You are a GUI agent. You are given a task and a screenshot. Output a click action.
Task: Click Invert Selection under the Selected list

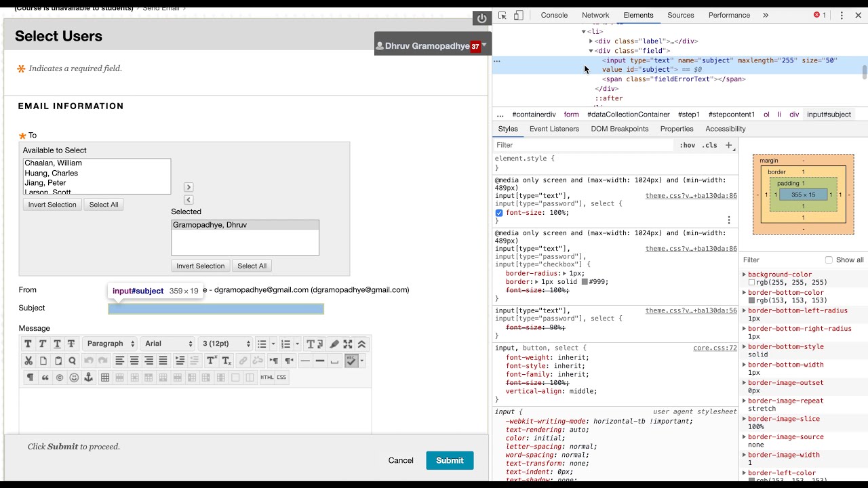click(x=200, y=266)
